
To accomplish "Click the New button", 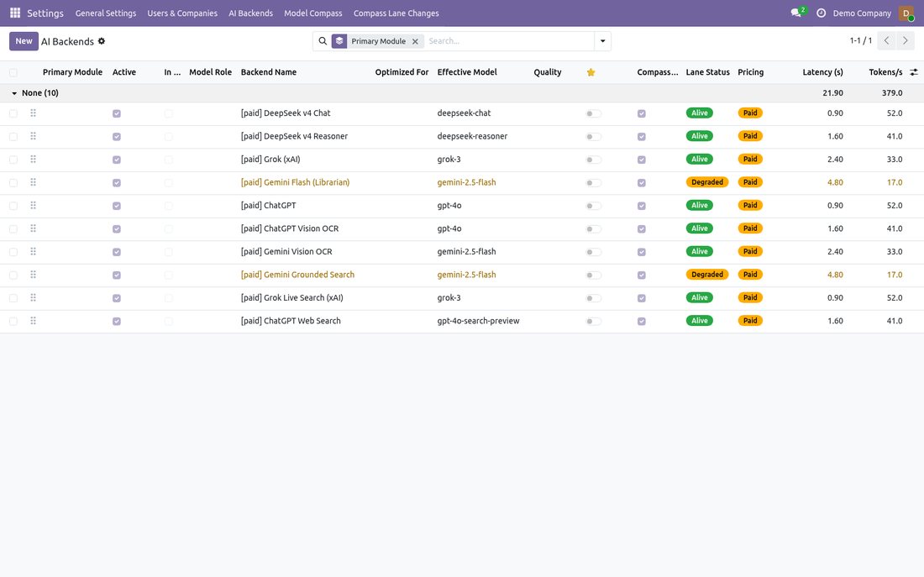I will (x=24, y=41).
